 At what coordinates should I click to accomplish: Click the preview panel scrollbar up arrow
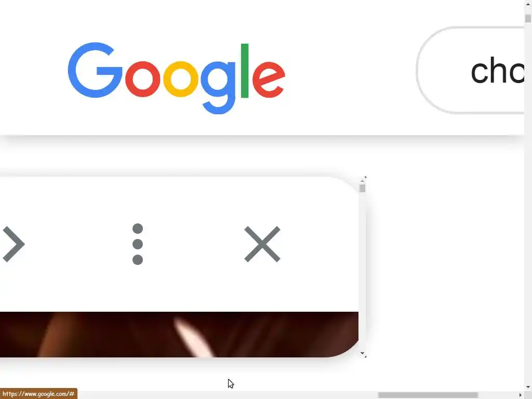[362, 180]
